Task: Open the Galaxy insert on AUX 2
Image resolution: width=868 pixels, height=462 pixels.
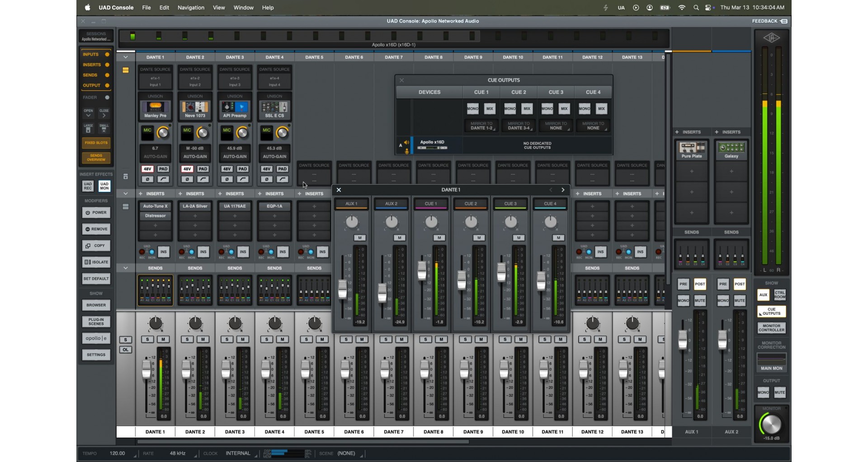Action: [731, 150]
